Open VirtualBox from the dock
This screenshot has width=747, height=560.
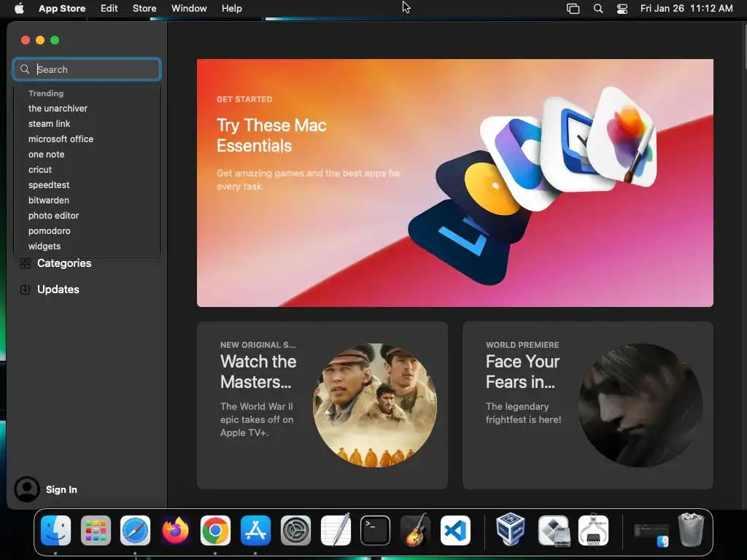[510, 529]
